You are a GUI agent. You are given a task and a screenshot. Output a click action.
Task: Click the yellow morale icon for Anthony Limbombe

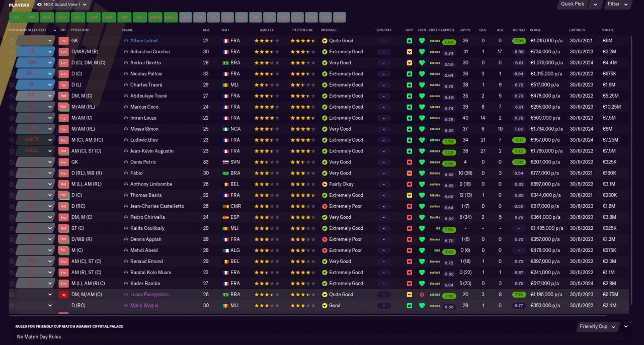pyautogui.click(x=325, y=184)
